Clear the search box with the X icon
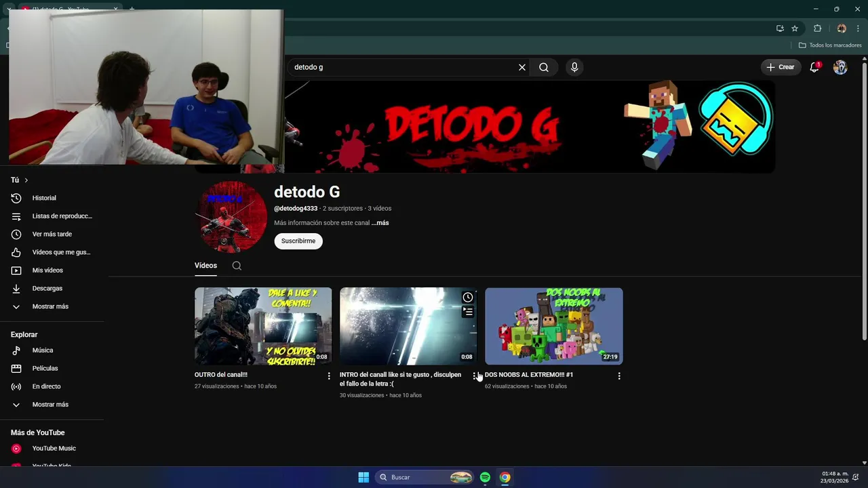 [x=522, y=67]
